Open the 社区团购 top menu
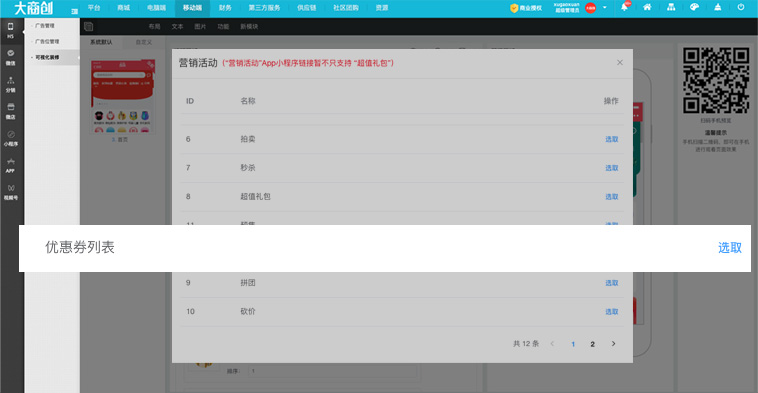 pos(346,8)
